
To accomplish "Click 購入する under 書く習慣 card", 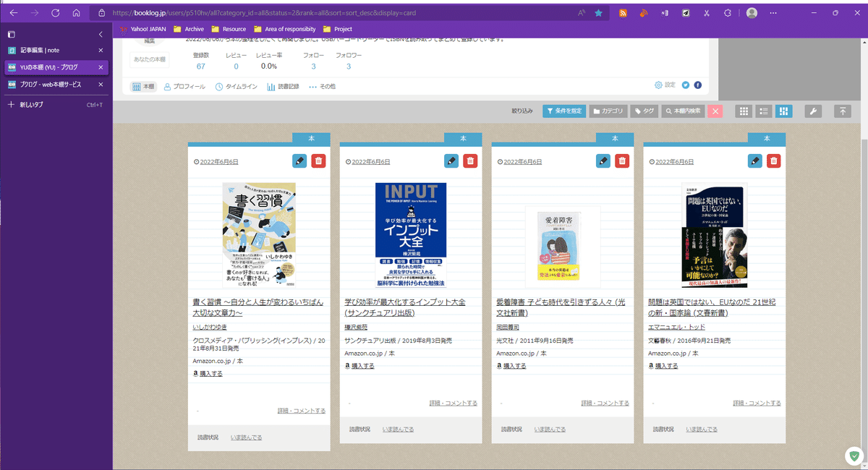I will pos(210,374).
